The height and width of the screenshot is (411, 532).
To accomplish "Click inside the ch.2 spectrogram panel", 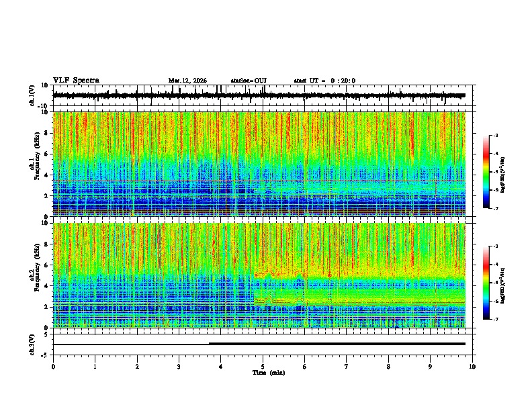I will (x=264, y=275).
